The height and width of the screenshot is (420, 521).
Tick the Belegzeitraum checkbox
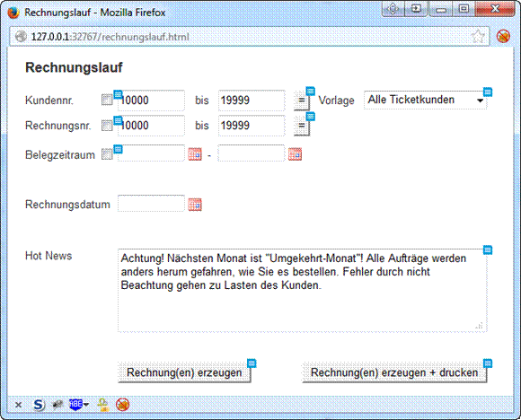pos(107,154)
